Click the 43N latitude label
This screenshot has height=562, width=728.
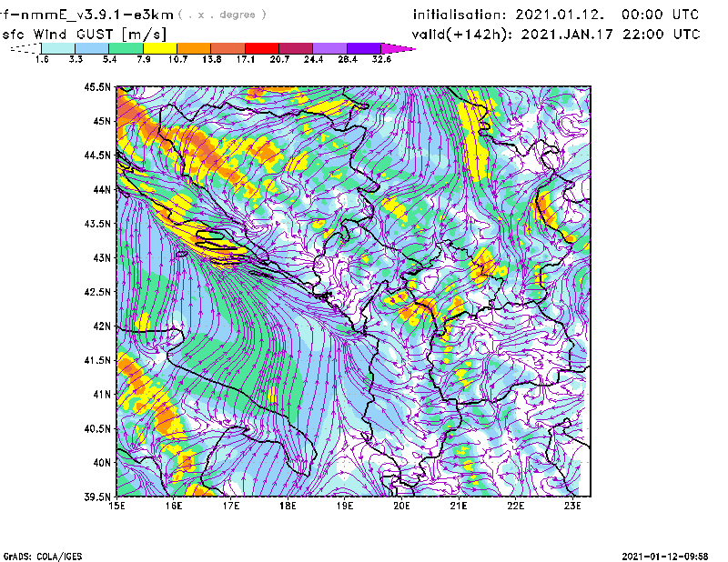pos(102,257)
